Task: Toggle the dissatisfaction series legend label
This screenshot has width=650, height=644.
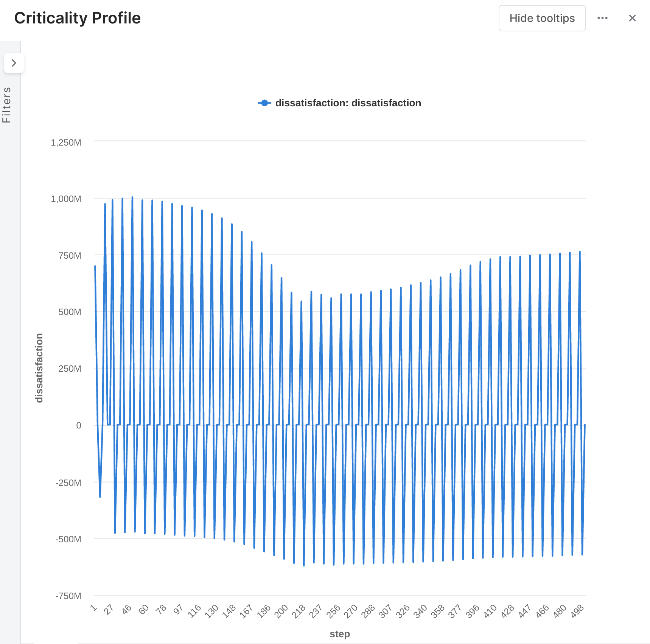Action: (x=348, y=103)
